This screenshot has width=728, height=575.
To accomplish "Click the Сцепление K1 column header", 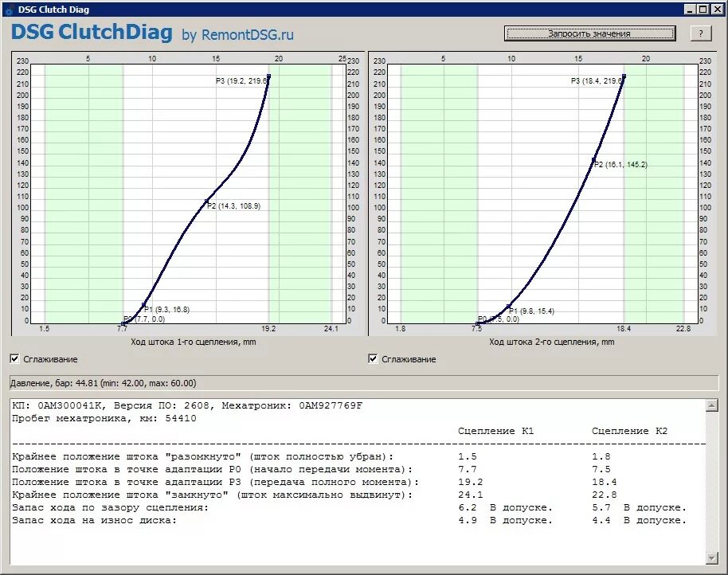I will click(x=496, y=431).
